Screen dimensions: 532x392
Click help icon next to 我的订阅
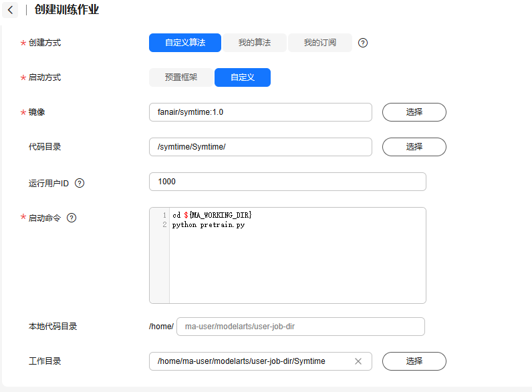tap(363, 43)
